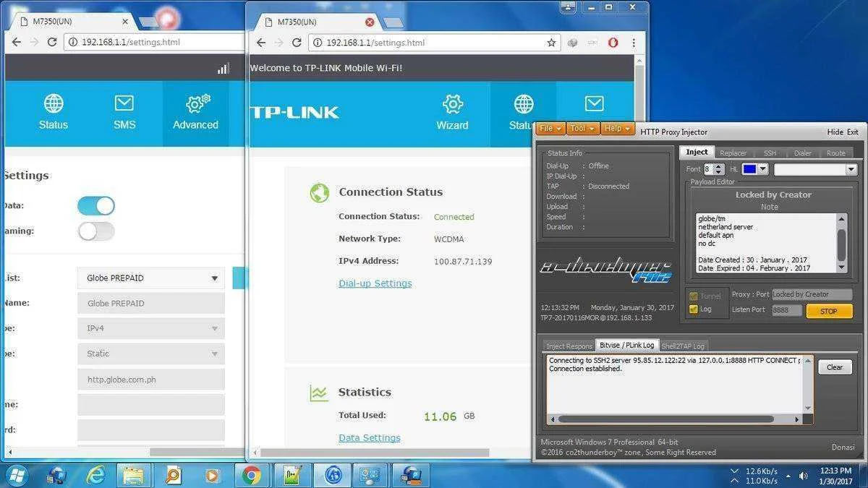This screenshot has height=488, width=868.
Task: Switch to the Replacer tab
Action: [733, 153]
